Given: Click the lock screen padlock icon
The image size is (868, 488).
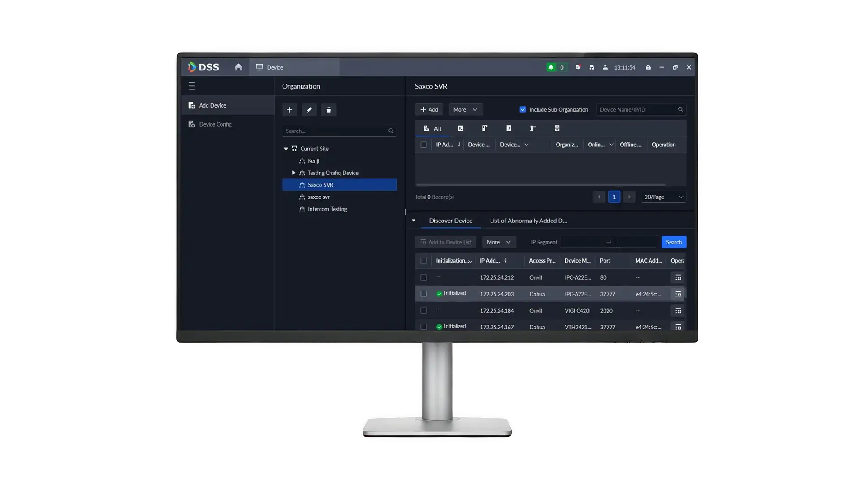Looking at the screenshot, I should [648, 67].
